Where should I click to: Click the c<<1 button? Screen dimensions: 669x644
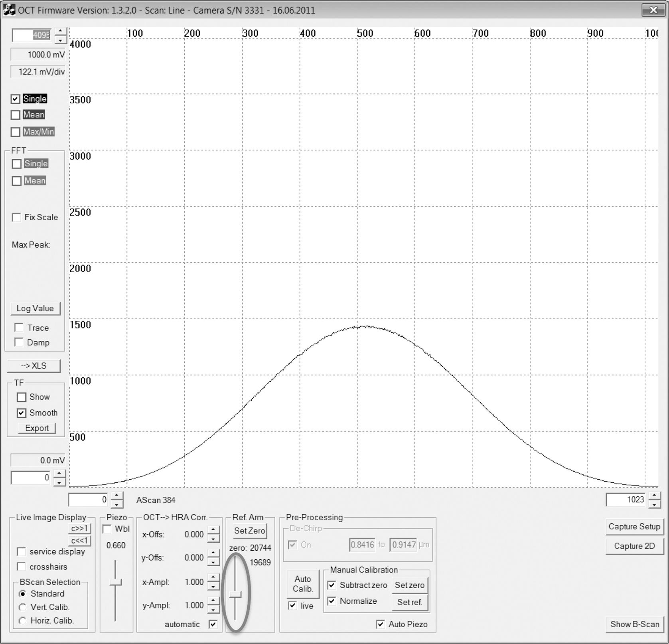click(80, 541)
